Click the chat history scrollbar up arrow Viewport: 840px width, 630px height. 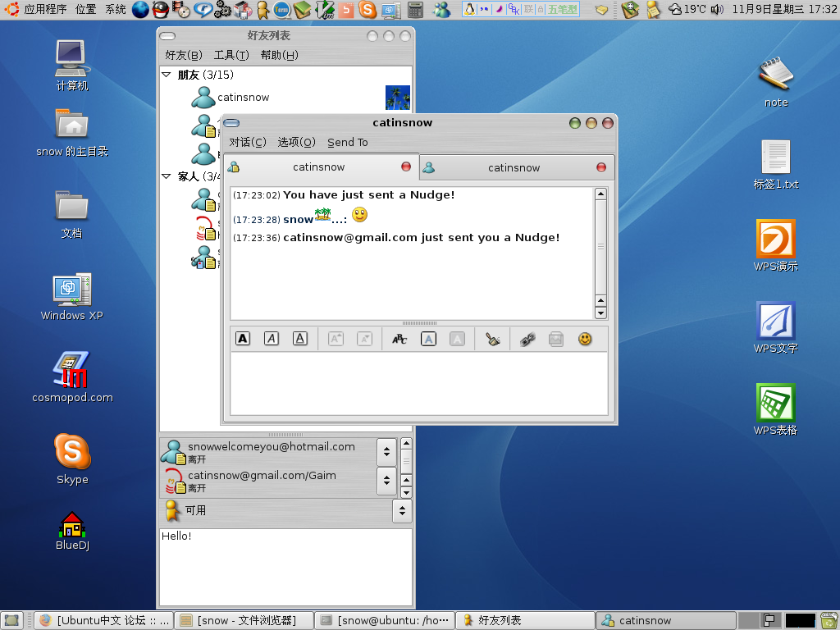pyautogui.click(x=600, y=194)
